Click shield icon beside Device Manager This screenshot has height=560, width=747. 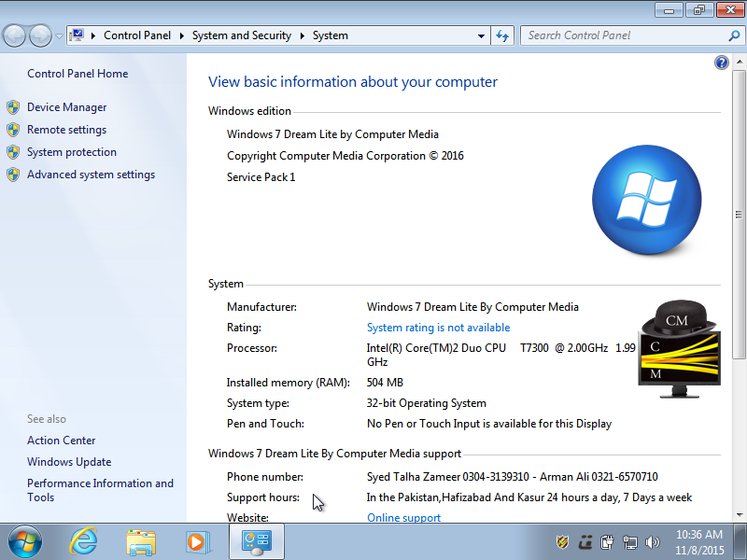13,107
